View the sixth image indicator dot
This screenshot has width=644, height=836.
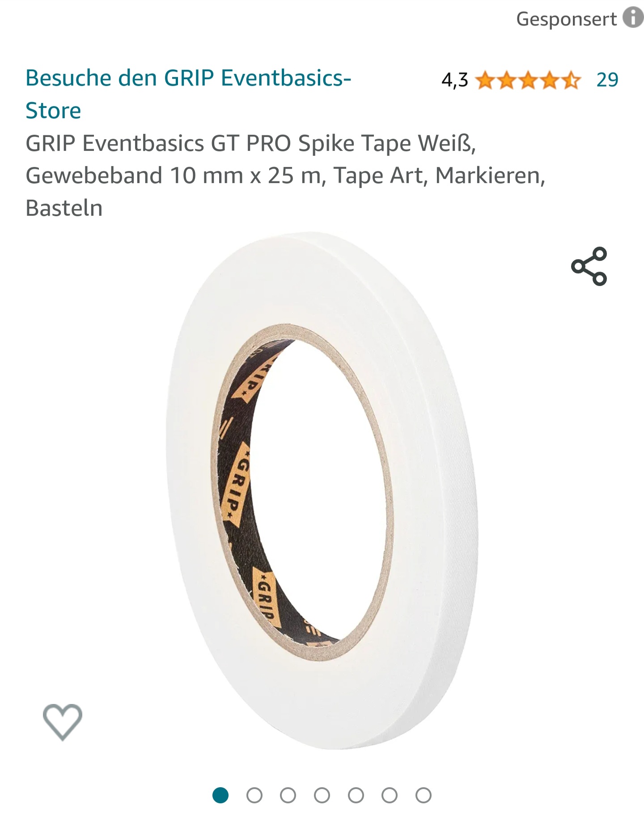click(390, 795)
